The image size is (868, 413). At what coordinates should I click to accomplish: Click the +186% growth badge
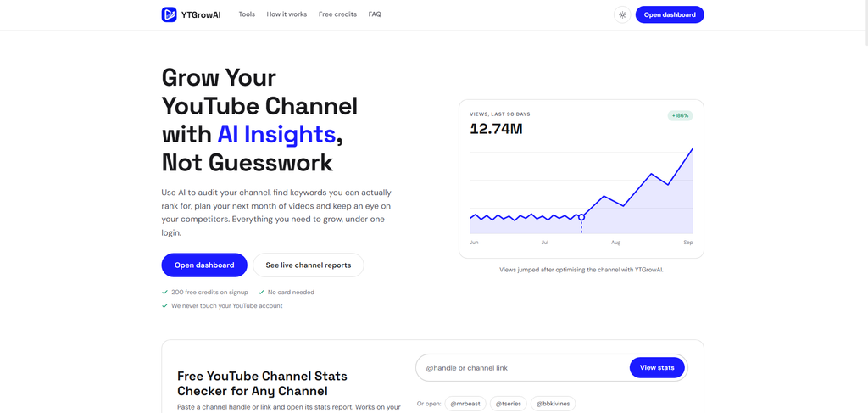(680, 115)
